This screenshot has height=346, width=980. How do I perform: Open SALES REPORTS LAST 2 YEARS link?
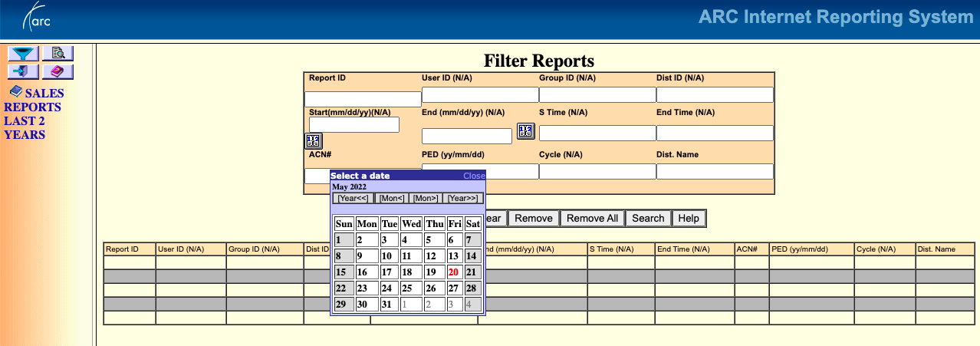pos(34,114)
